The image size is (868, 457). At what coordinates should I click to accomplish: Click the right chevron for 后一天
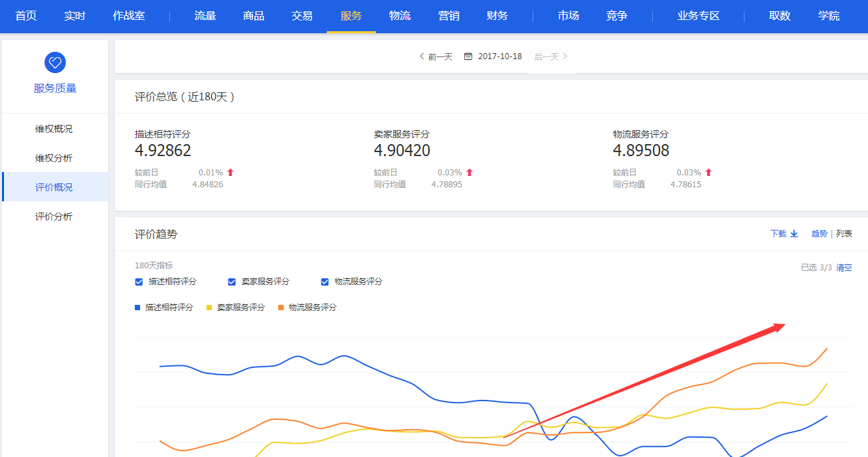pyautogui.click(x=565, y=56)
